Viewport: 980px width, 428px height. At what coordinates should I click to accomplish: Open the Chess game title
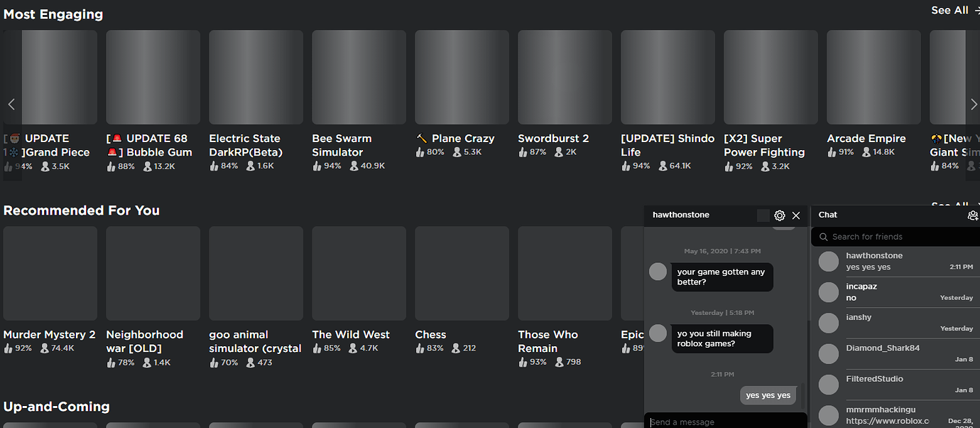tap(430, 335)
